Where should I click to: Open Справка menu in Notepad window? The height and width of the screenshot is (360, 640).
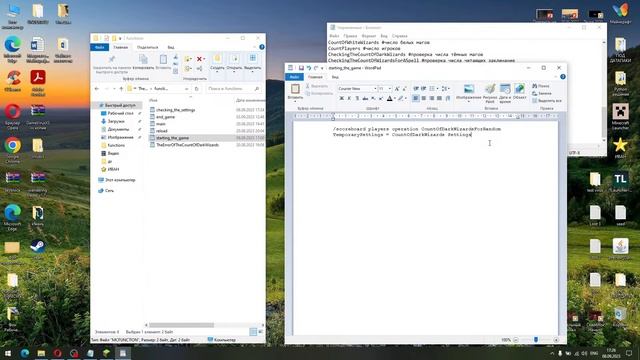tap(400, 36)
